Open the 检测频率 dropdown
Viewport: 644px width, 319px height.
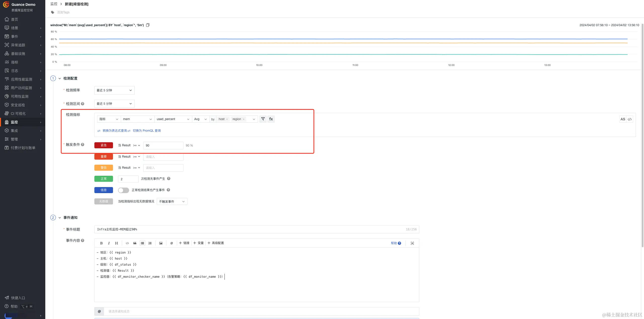114,90
